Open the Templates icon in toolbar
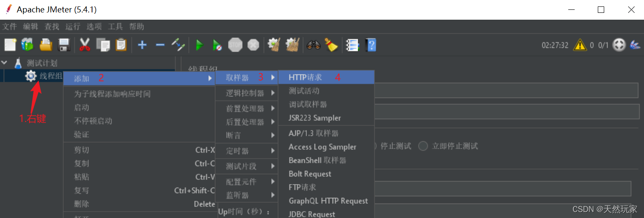 [28, 45]
